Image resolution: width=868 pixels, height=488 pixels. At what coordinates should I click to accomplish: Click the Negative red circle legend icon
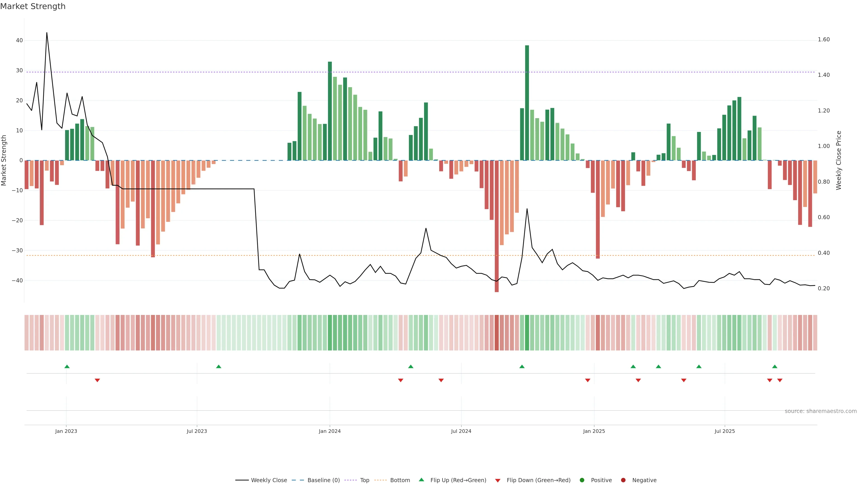tap(623, 480)
